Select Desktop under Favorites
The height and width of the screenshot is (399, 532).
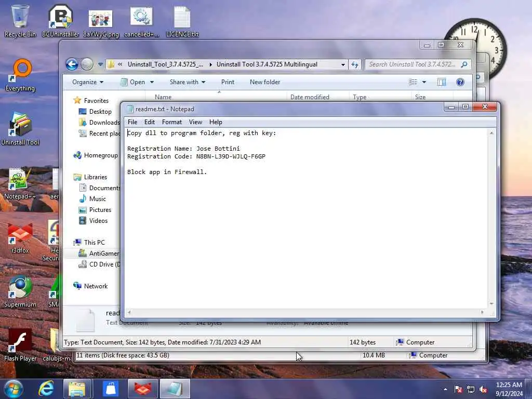tap(95, 112)
